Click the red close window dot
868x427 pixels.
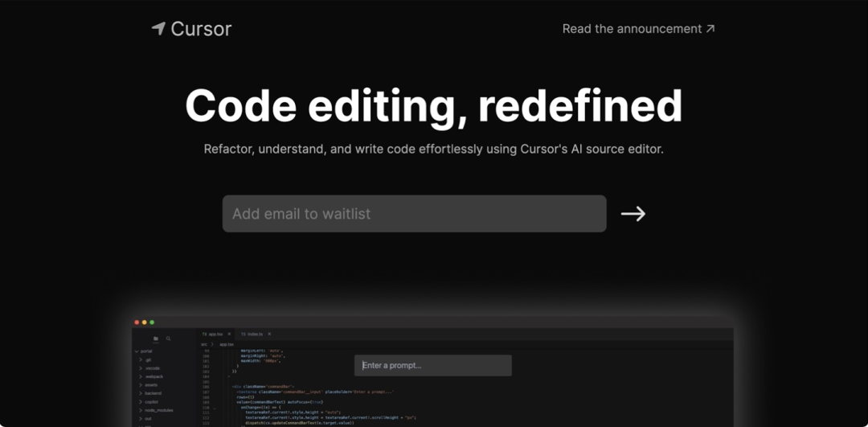click(x=137, y=322)
